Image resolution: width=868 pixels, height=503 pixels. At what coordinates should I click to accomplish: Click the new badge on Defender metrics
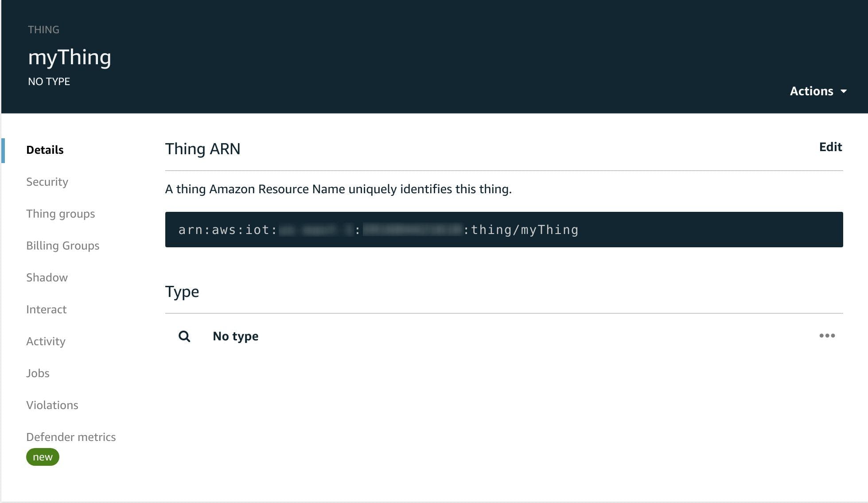(43, 456)
